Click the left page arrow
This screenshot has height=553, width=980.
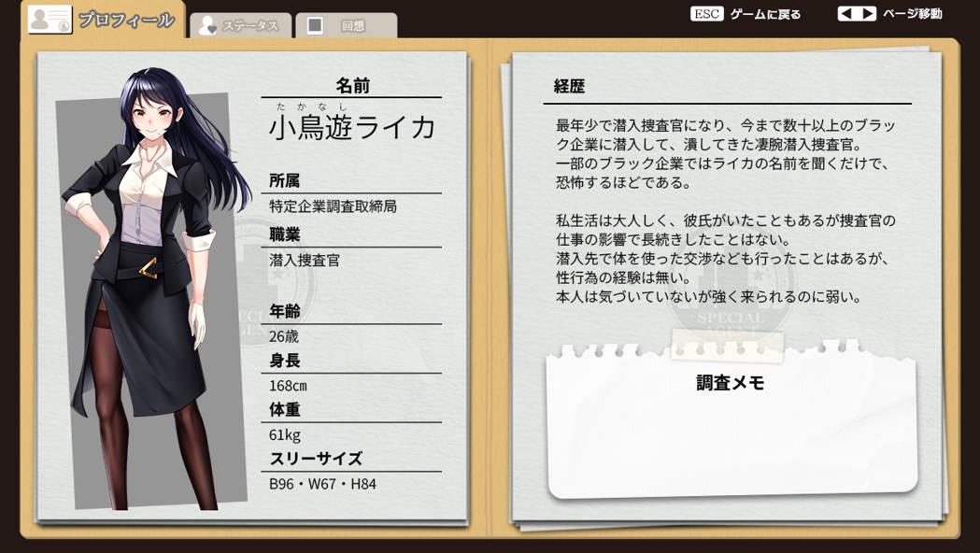click(x=846, y=14)
